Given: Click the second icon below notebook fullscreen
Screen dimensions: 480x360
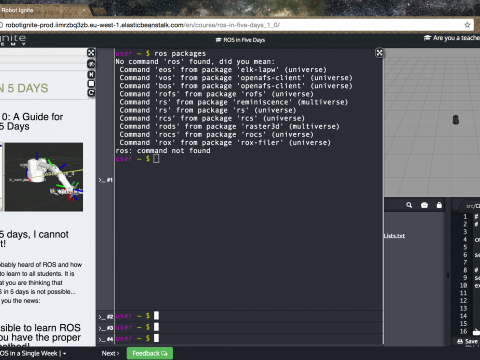Looking at the screenshot, I should 91,64.
